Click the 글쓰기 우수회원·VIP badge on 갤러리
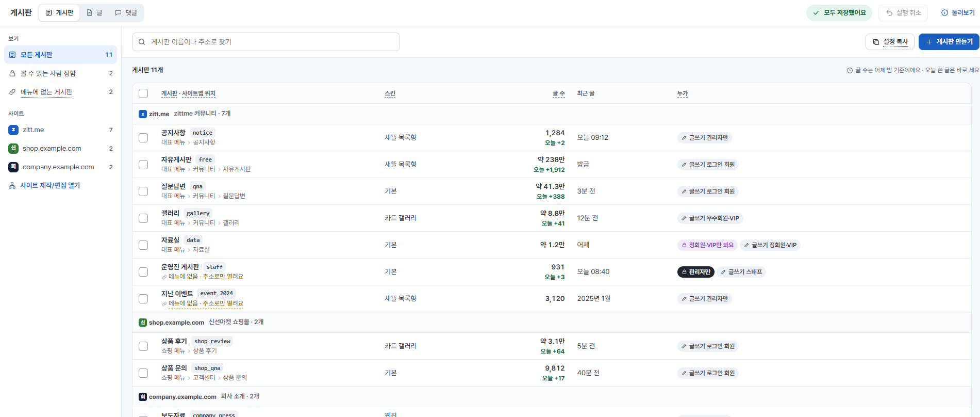Screen dimensions: 980x417 (710, 218)
